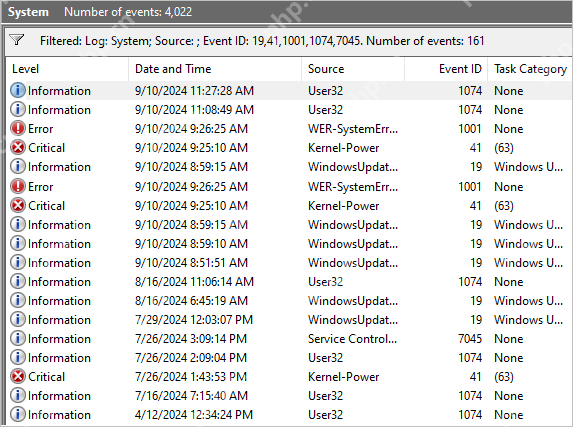
Task: Click Event ID 7045 cell
Action: point(470,339)
